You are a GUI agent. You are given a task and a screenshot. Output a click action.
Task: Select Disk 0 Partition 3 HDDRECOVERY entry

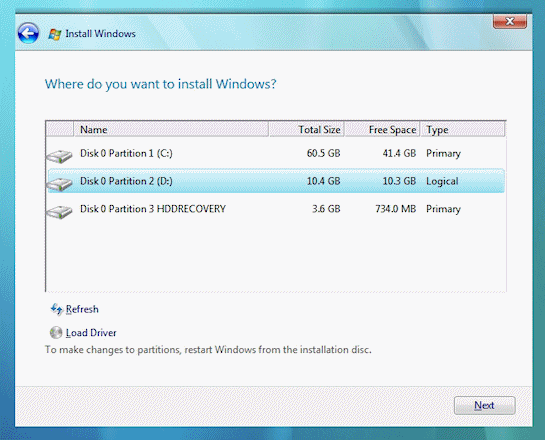click(x=276, y=209)
